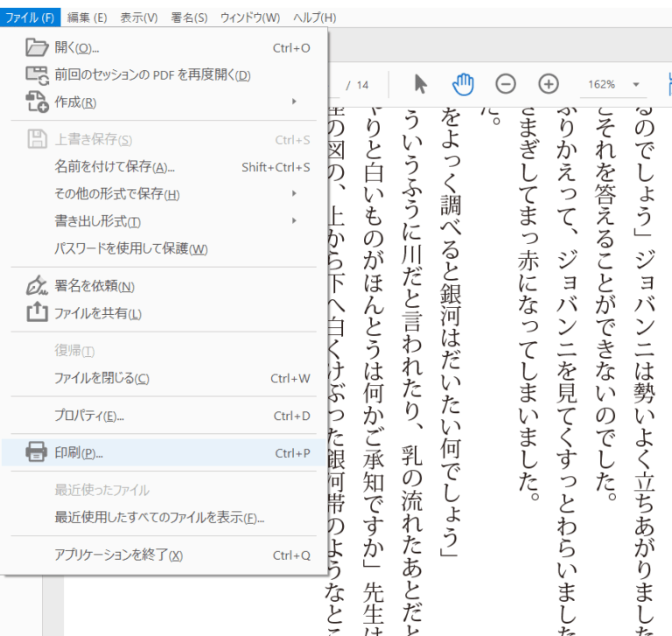Expand the その他の形式で保存 submenu

[x=294, y=193]
